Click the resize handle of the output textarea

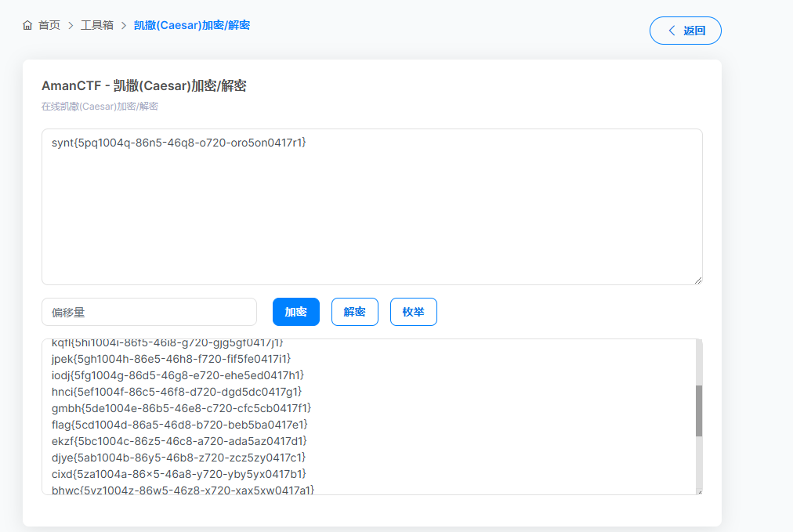pyautogui.click(x=698, y=491)
